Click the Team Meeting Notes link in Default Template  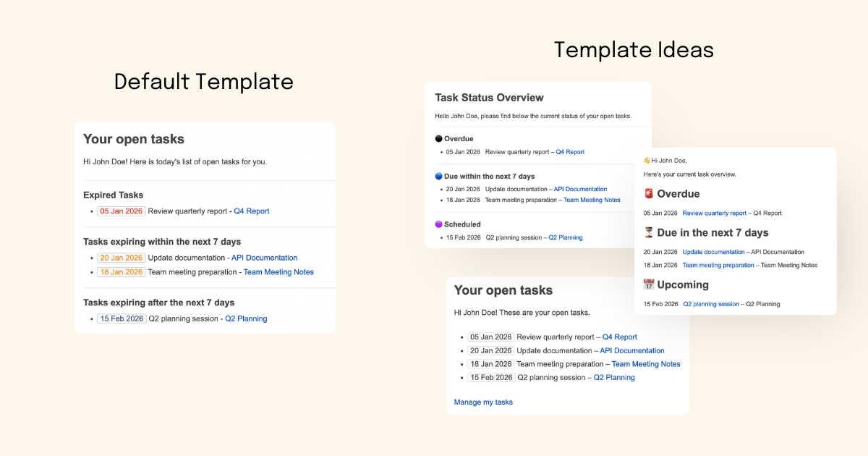277,271
